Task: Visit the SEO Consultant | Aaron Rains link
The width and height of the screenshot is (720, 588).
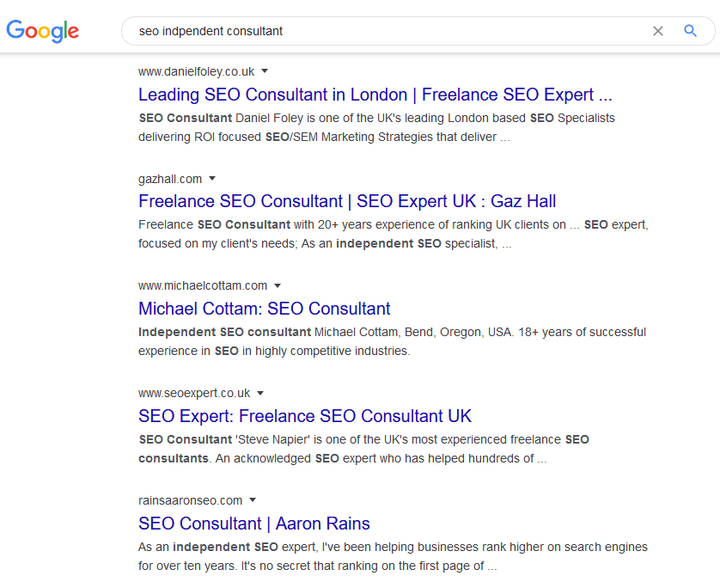Action: point(253,524)
